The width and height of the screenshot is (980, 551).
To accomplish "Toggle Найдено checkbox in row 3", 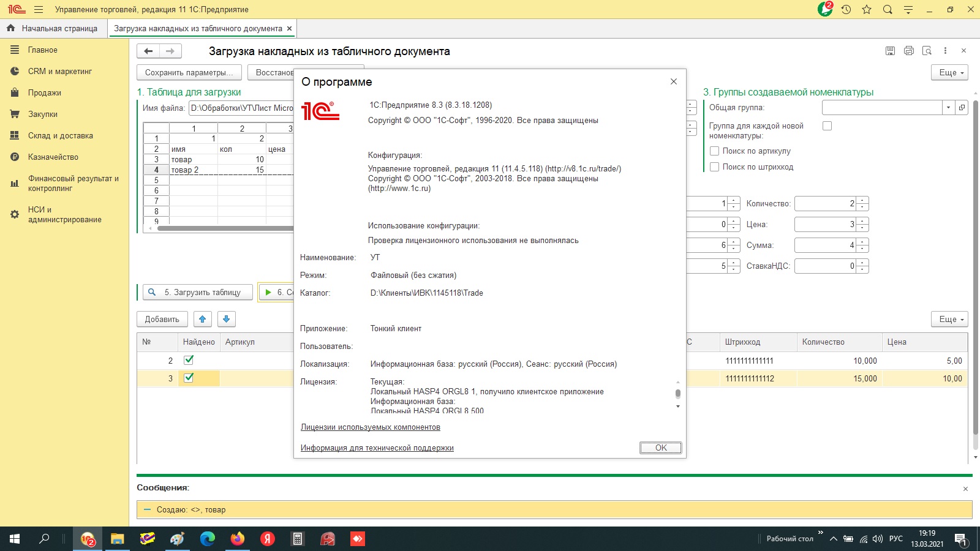I will 189,378.
